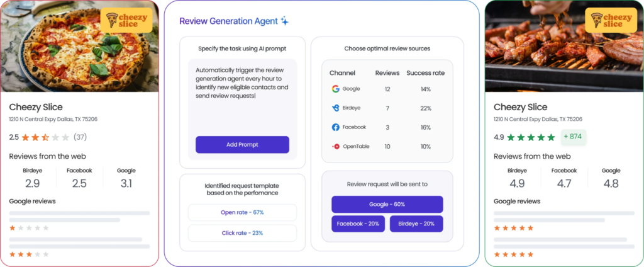Select the Birdeye - 20% button
The width and height of the screenshot is (644, 267).
(416, 224)
